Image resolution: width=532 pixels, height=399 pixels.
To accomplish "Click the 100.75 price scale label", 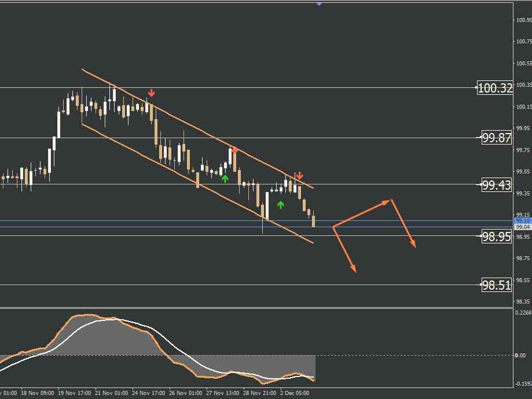I will (x=524, y=42).
